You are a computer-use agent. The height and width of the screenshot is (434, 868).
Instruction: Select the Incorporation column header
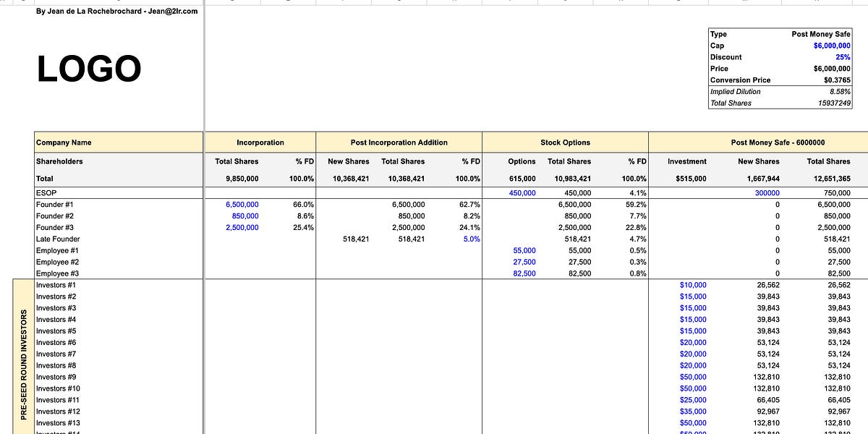[260, 142]
